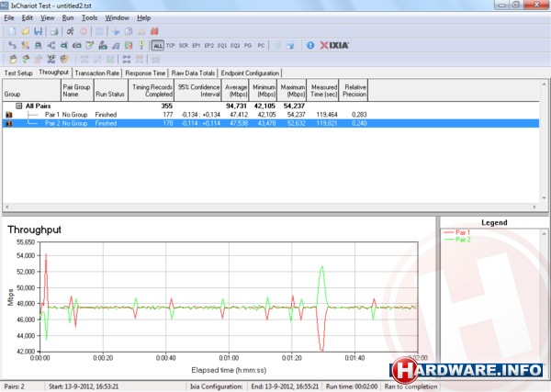Click the table's scroll up arrow
The image size is (551, 392).
click(x=544, y=84)
